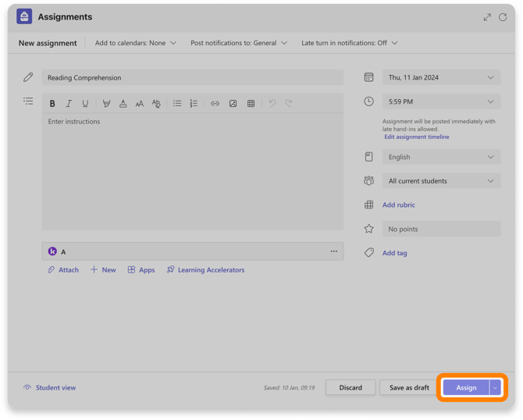
Task: Insert a numbered list
Action: click(x=194, y=103)
